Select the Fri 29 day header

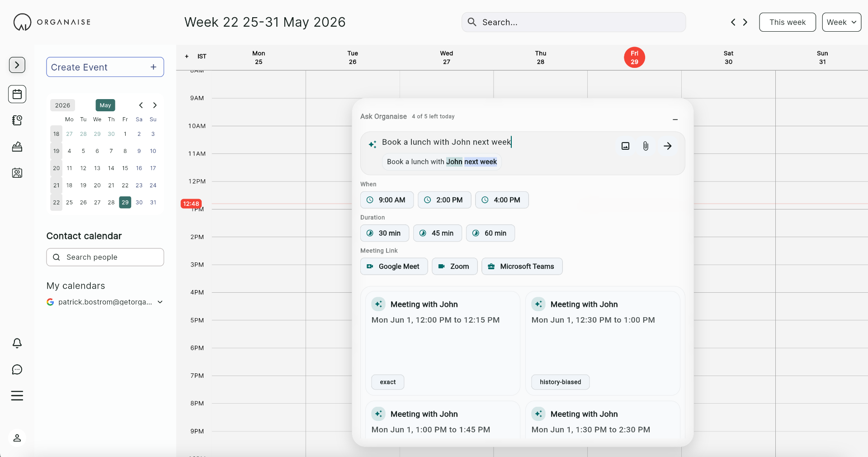pos(634,57)
